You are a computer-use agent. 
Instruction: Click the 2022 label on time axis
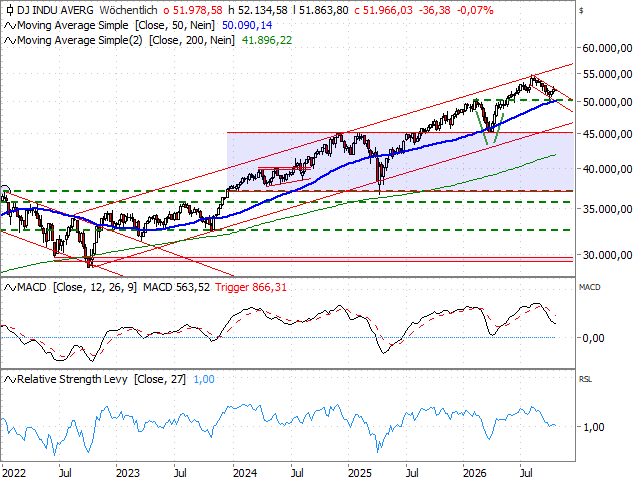pos(14,473)
